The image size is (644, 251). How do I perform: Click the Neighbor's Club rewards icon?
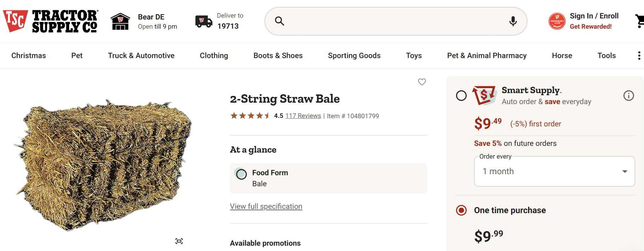[x=557, y=21]
